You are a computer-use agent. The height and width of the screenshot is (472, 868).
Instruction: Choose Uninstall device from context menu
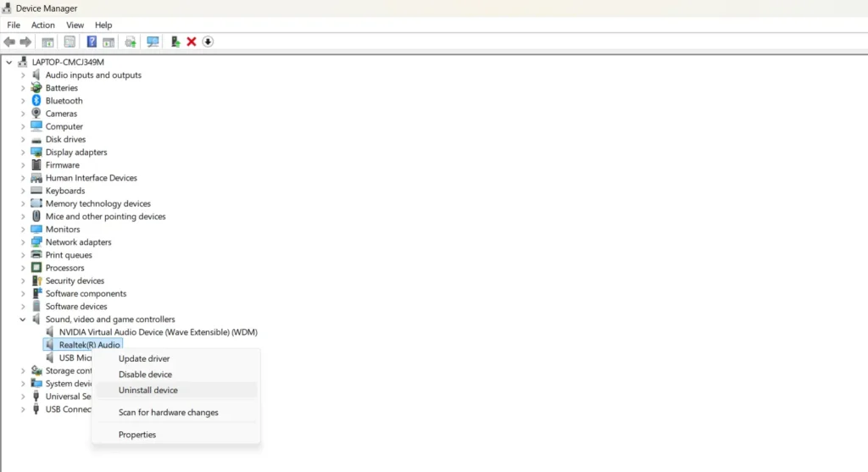(176, 390)
